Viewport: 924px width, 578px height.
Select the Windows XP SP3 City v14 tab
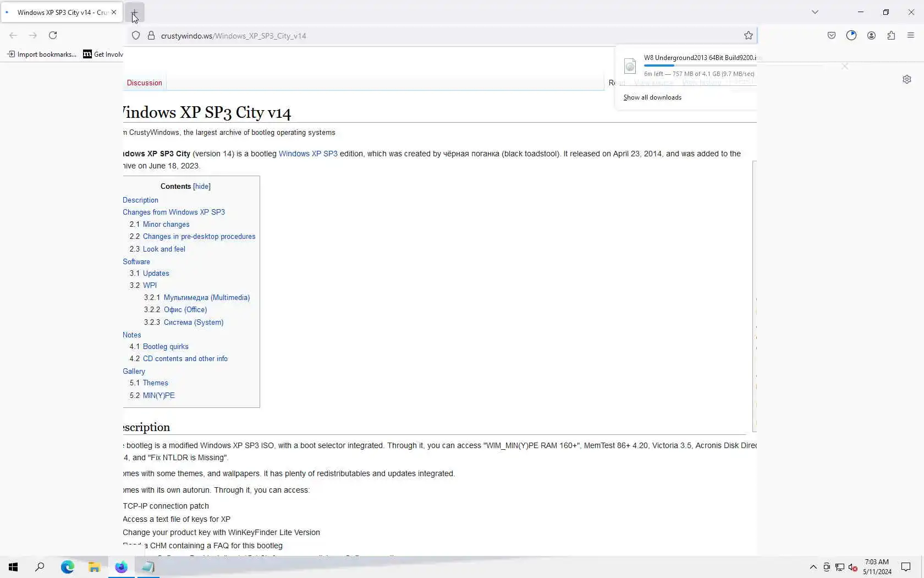(62, 12)
